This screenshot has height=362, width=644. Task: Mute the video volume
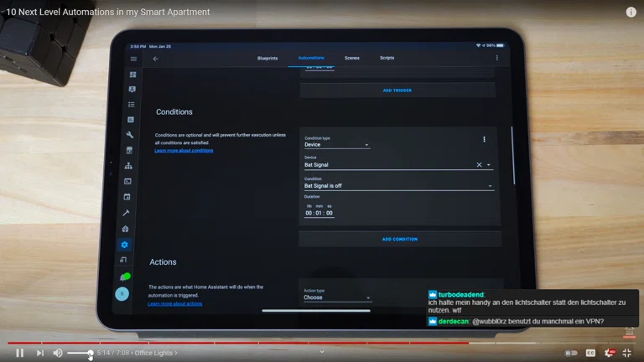58,353
